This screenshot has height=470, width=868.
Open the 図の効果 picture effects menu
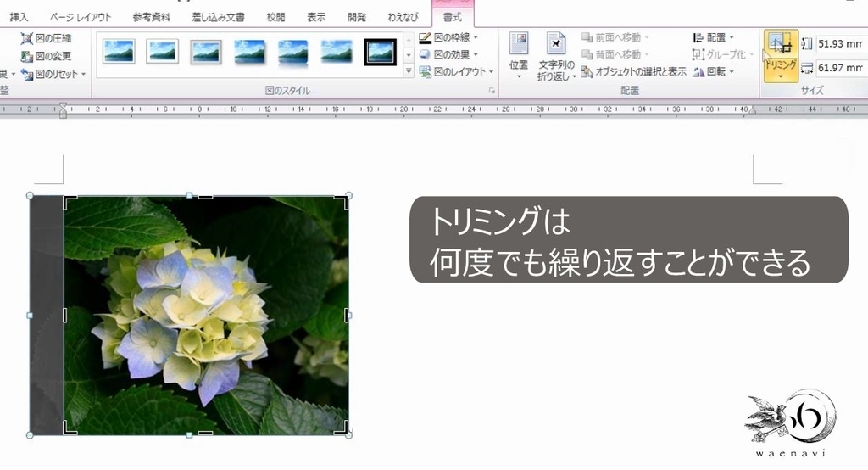[x=449, y=54]
